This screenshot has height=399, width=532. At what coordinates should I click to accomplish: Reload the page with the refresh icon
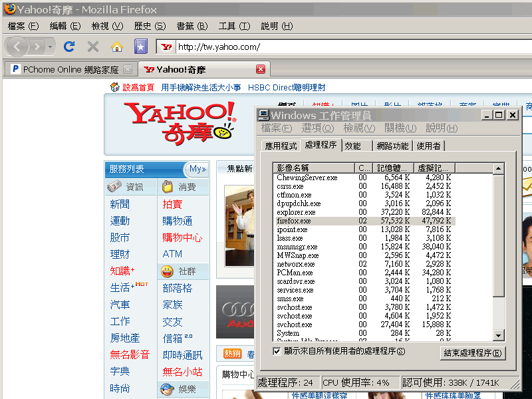coord(68,47)
